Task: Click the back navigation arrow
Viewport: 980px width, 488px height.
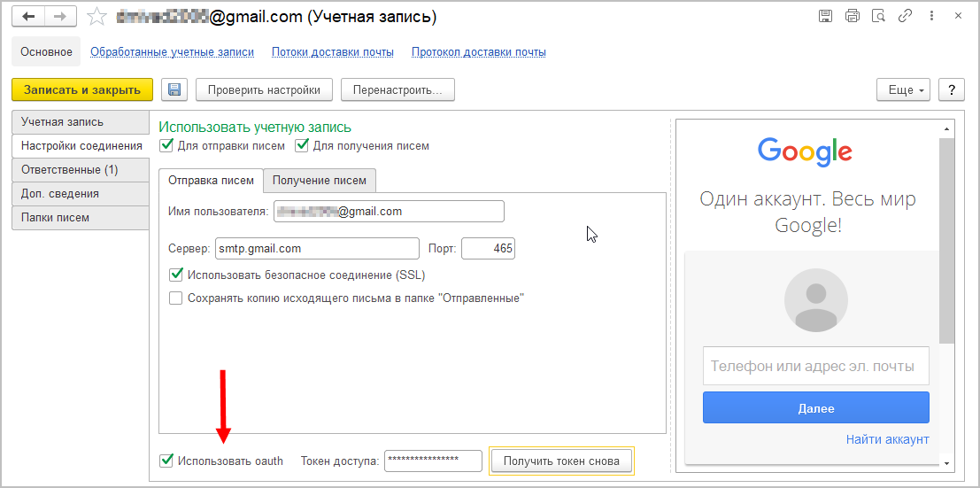Action: (28, 16)
